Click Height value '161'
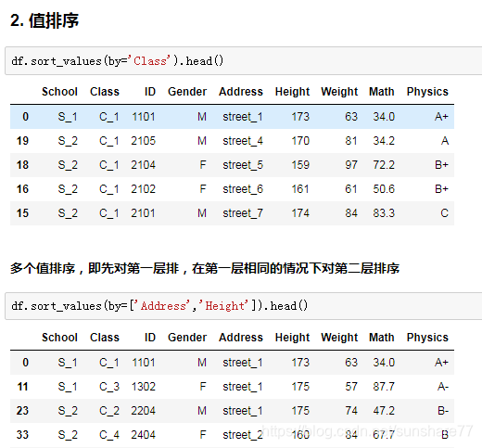This screenshot has height=448, width=482. [300, 189]
